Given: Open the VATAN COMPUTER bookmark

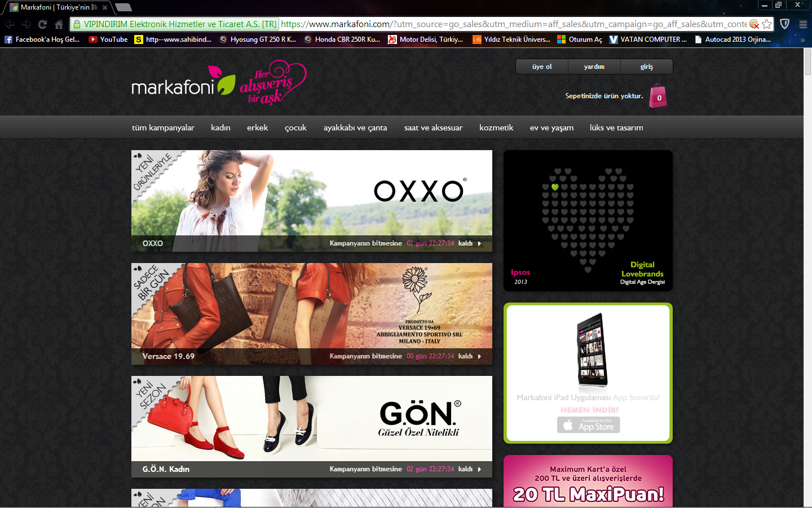Looking at the screenshot, I should pyautogui.click(x=648, y=40).
